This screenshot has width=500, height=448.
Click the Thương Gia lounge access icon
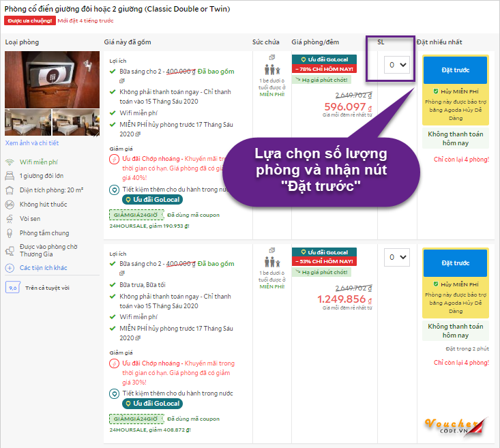pyautogui.click(x=10, y=251)
